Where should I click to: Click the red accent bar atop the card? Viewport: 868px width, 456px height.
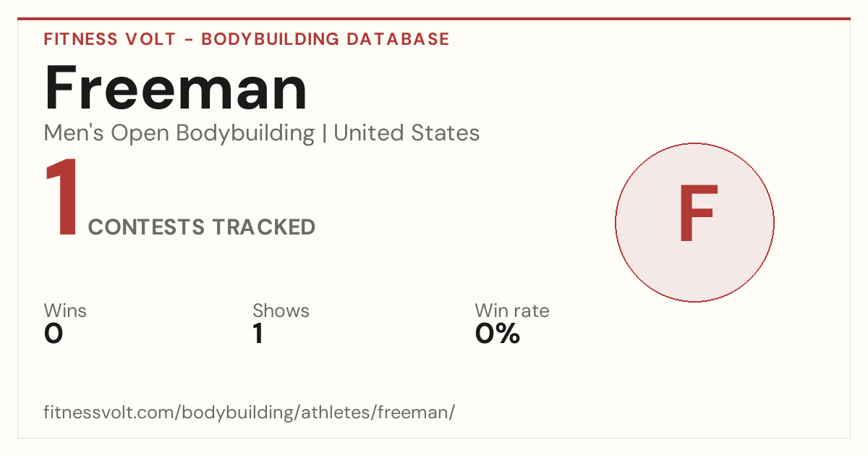tap(434, 19)
